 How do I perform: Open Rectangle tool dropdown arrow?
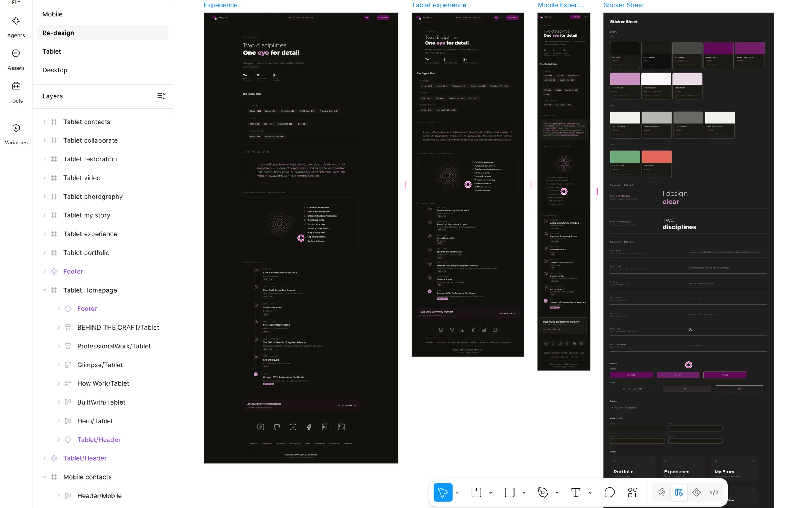pos(524,492)
